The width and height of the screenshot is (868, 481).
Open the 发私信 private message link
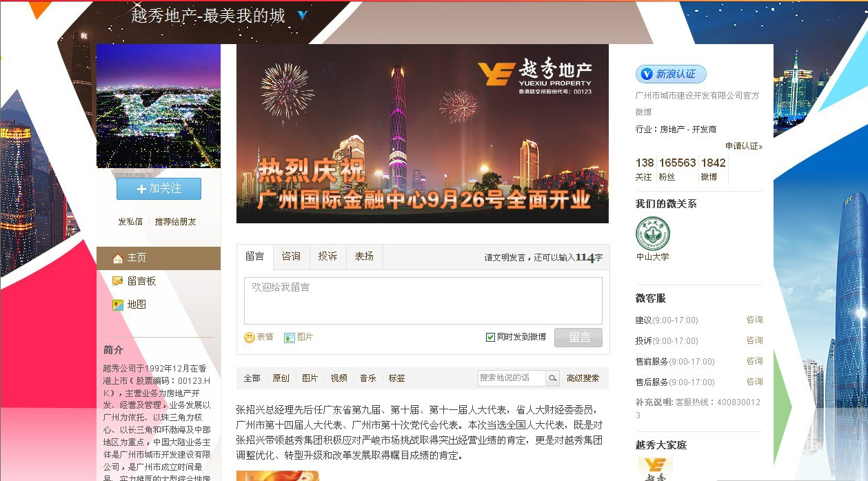tap(130, 222)
